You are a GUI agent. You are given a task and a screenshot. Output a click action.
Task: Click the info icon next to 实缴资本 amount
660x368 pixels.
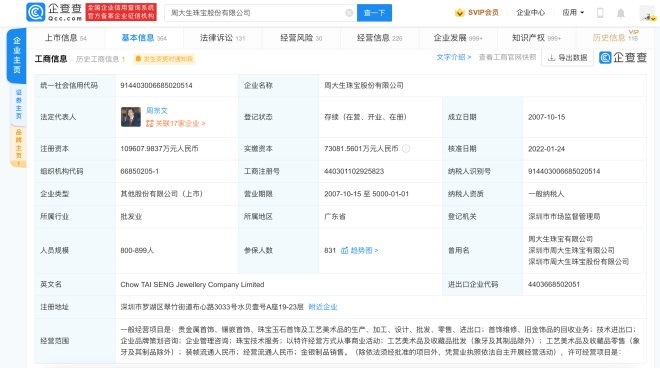click(406, 149)
